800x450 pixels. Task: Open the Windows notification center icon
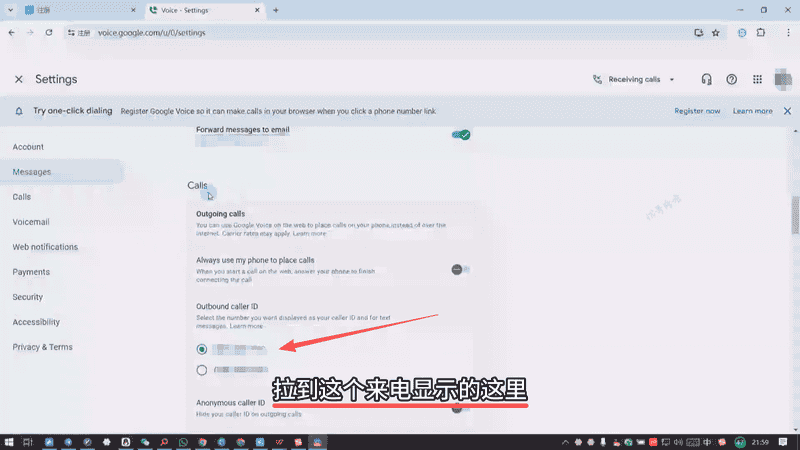tap(783, 442)
